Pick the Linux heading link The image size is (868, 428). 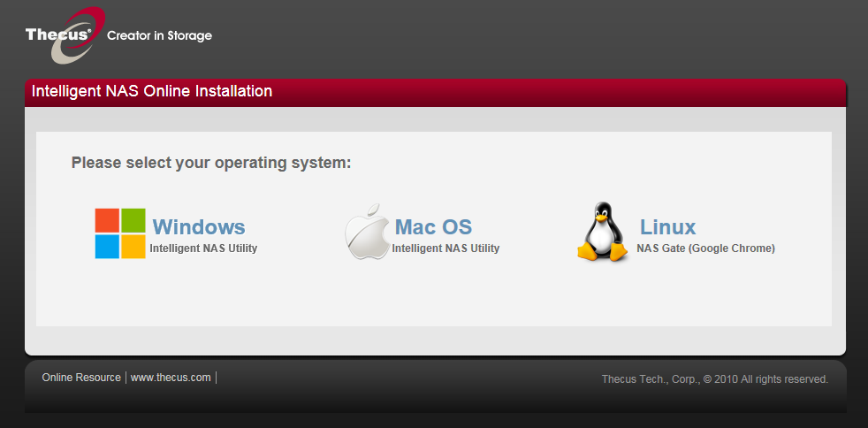pos(667,226)
